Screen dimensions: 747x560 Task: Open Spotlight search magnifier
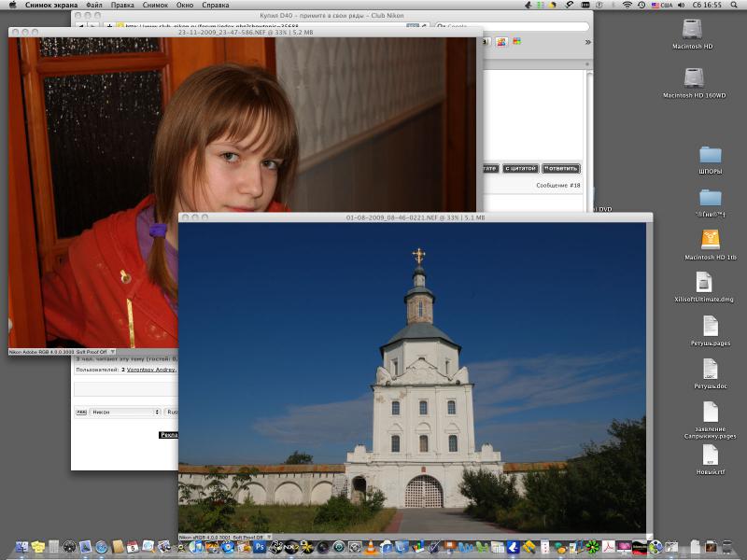pyautogui.click(x=734, y=5)
